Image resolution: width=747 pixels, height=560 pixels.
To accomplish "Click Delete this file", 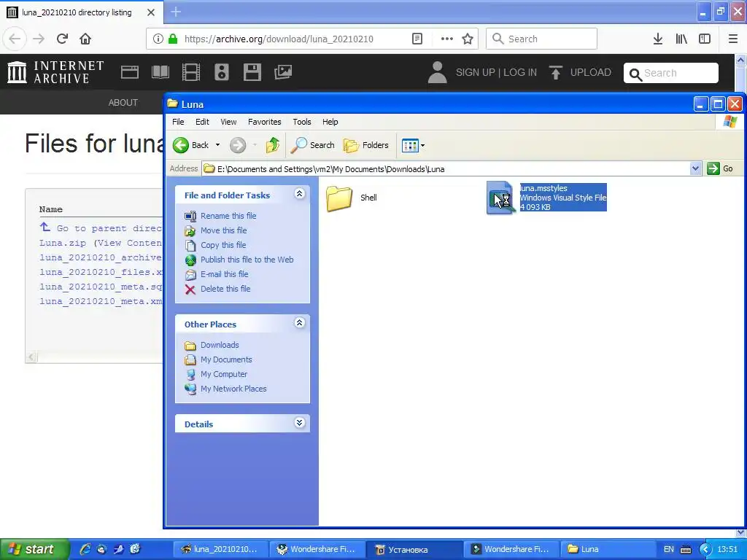I will click(x=225, y=289).
